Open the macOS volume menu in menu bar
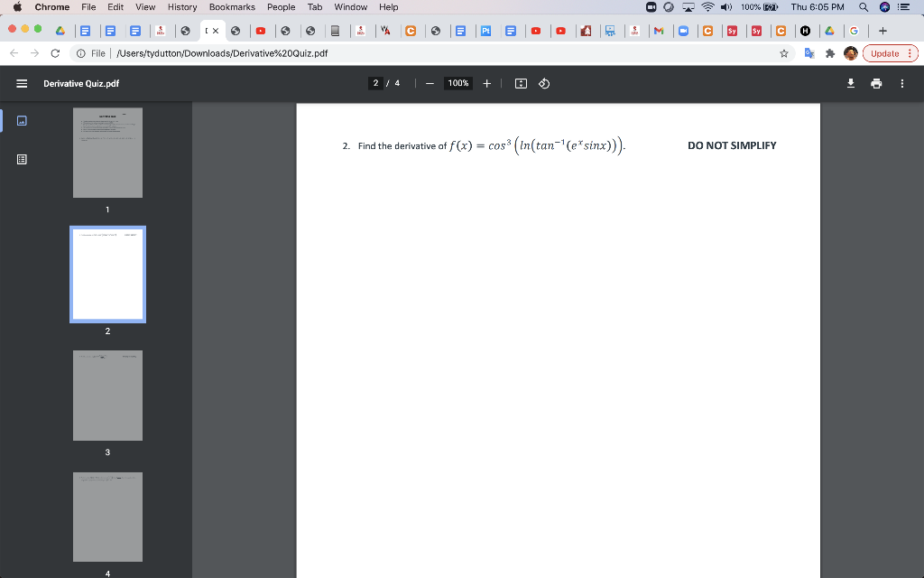The width and height of the screenshot is (924, 578). [x=725, y=7]
